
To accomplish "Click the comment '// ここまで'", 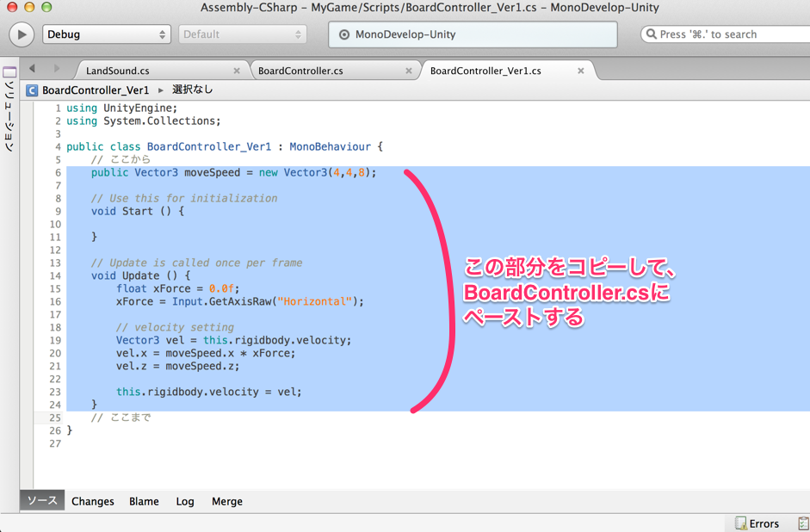I will 121,418.
